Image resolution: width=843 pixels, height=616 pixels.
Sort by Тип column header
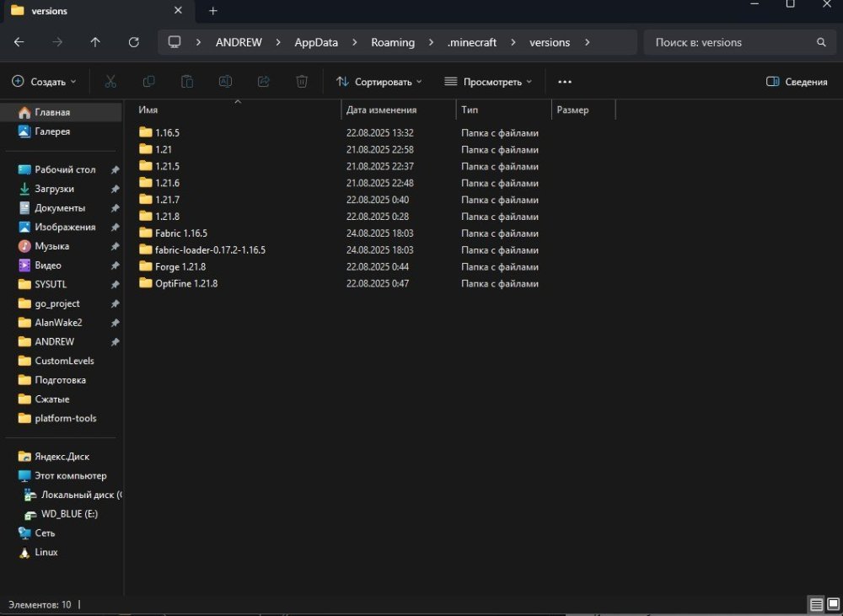point(504,110)
